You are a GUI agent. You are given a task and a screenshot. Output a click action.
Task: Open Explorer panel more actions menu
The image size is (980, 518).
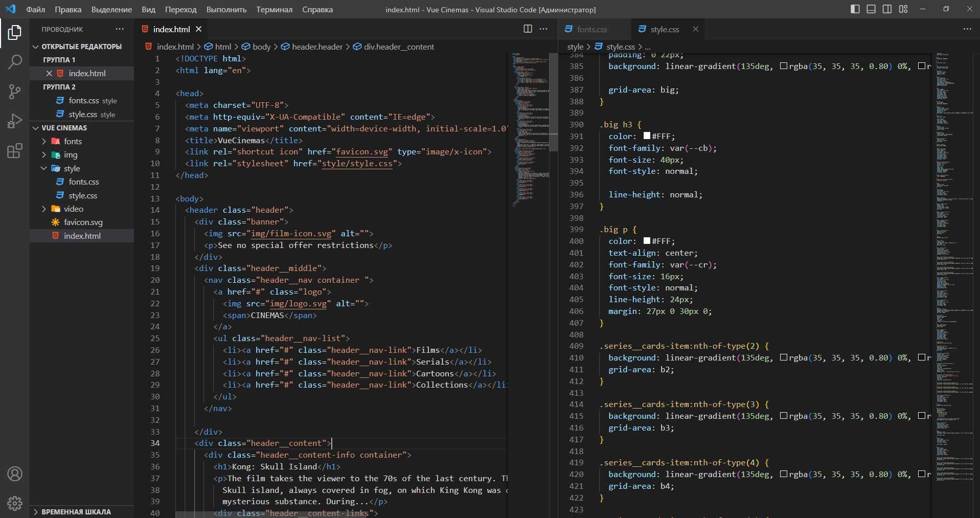coord(120,29)
